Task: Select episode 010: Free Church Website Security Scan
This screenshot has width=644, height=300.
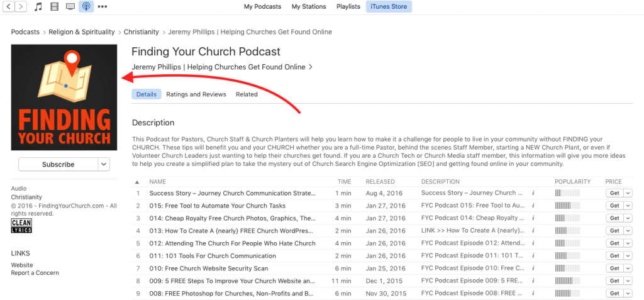Action: 209,269
